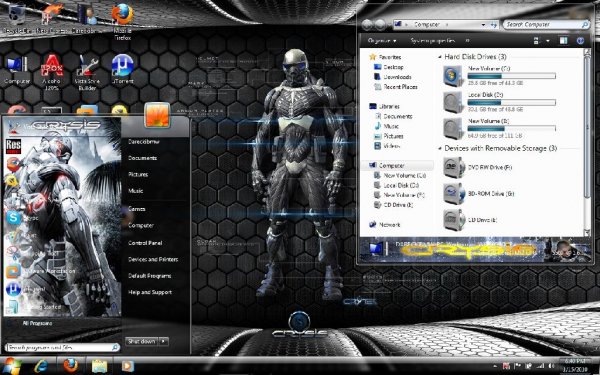
Task: Select the BD-ROM Drive (G:) icon
Action: tap(454, 194)
